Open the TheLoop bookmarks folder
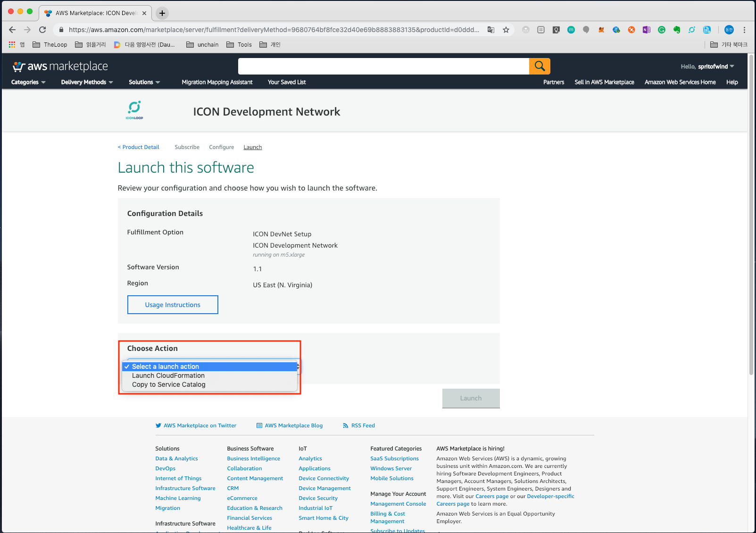This screenshot has width=756, height=533. click(x=50, y=44)
